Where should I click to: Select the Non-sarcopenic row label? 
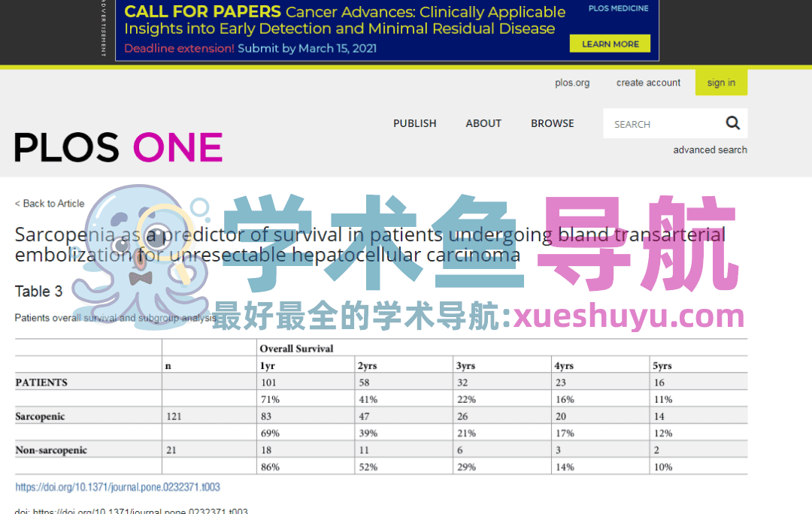point(51,450)
